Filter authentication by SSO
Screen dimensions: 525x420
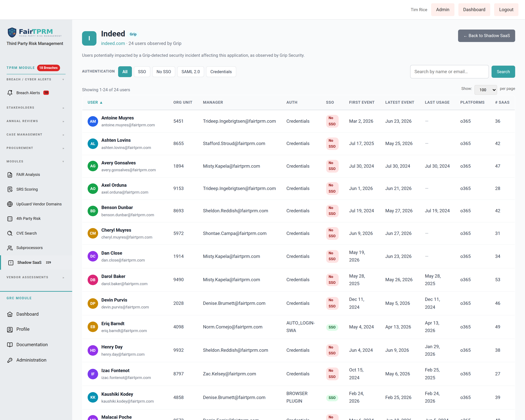[142, 72]
